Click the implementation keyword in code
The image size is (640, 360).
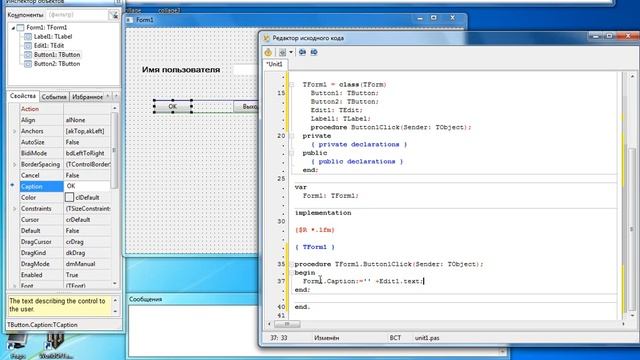(323, 213)
